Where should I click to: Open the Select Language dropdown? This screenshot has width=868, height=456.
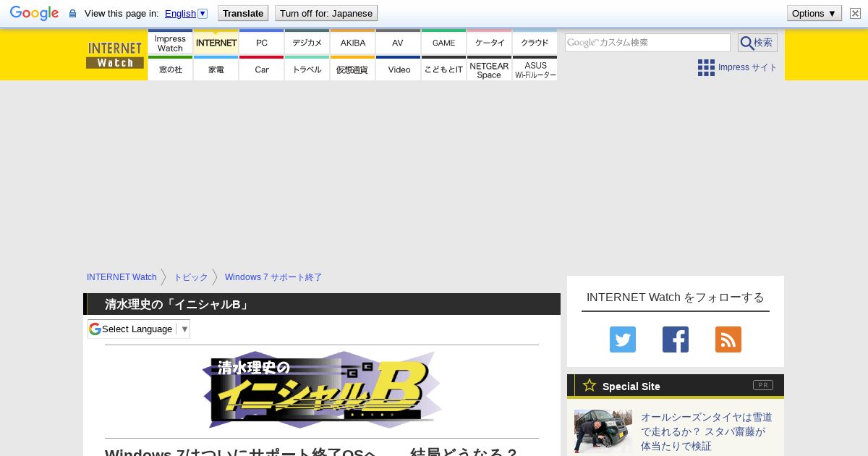139,329
